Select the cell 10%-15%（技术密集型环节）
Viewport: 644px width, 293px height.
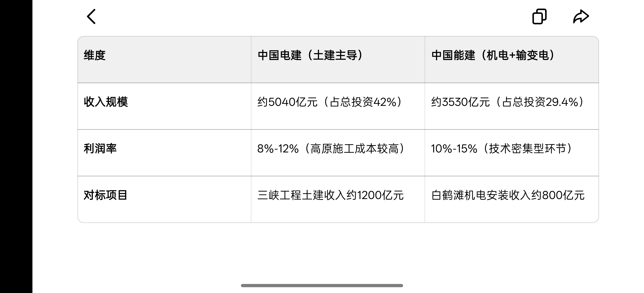click(x=512, y=153)
